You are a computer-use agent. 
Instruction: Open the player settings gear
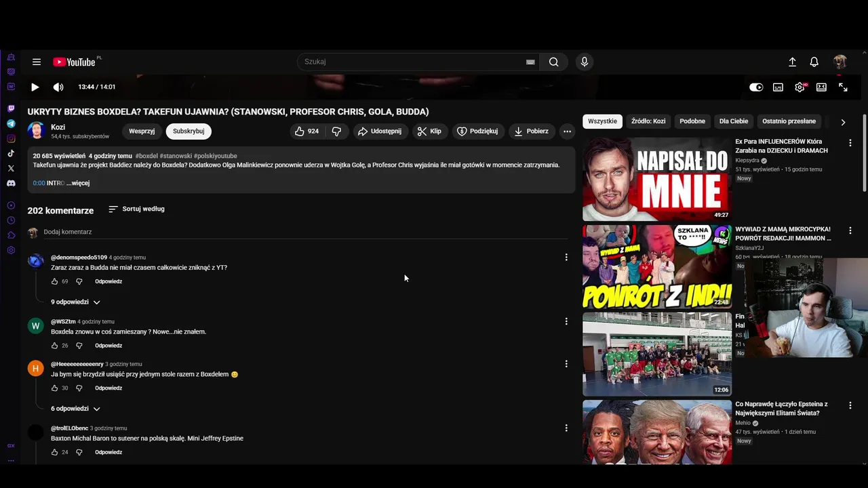click(x=800, y=87)
